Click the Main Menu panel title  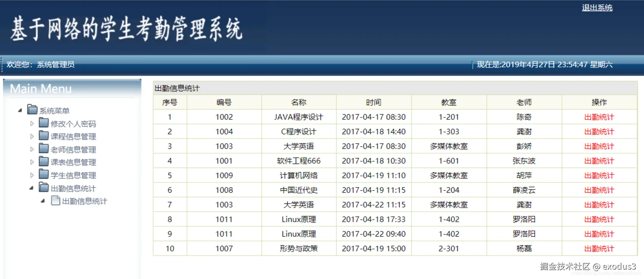41,89
